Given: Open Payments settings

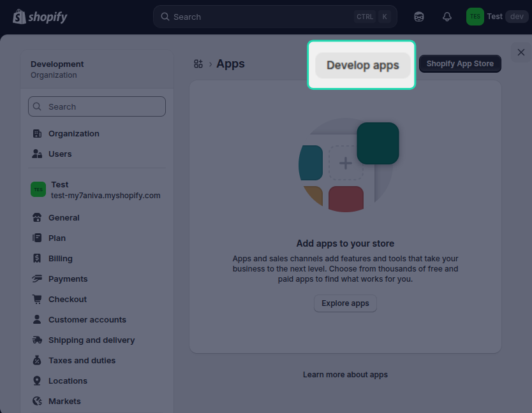Looking at the screenshot, I should click(97, 279).
